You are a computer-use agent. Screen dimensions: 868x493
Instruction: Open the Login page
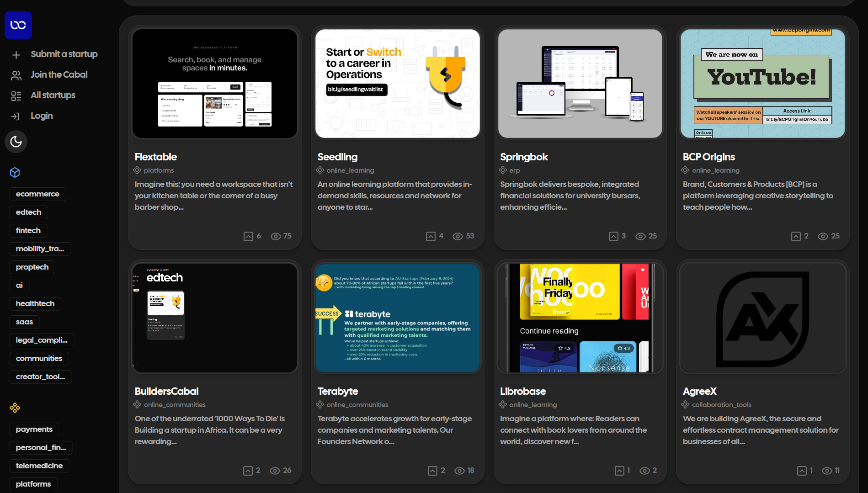point(42,116)
